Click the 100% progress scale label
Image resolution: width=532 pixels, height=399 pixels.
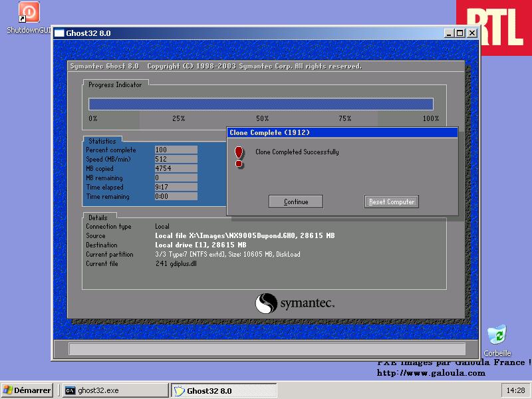click(431, 118)
